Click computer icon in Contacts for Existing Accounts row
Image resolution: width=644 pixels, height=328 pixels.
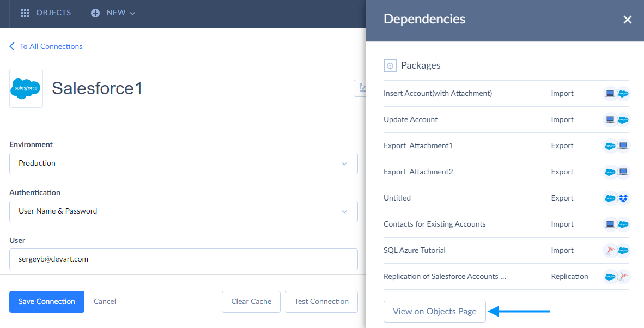(x=610, y=224)
